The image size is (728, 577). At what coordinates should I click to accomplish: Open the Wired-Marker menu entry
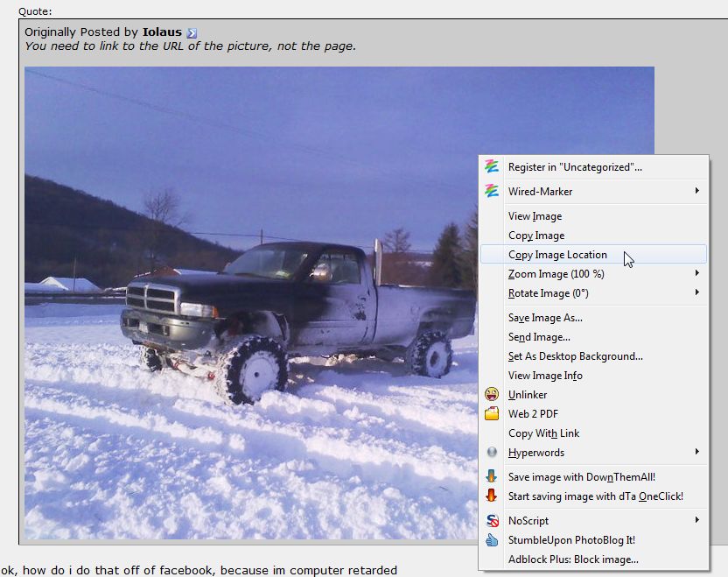coord(593,192)
